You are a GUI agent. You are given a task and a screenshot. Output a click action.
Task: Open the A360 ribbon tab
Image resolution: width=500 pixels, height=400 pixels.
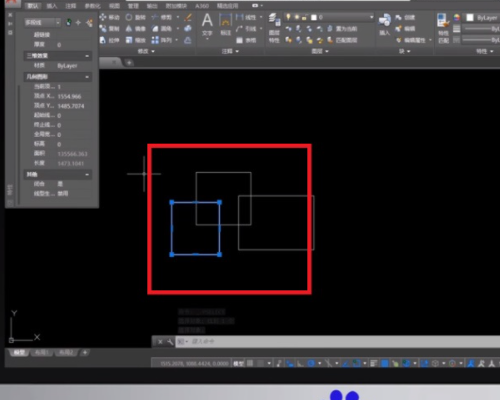click(202, 6)
